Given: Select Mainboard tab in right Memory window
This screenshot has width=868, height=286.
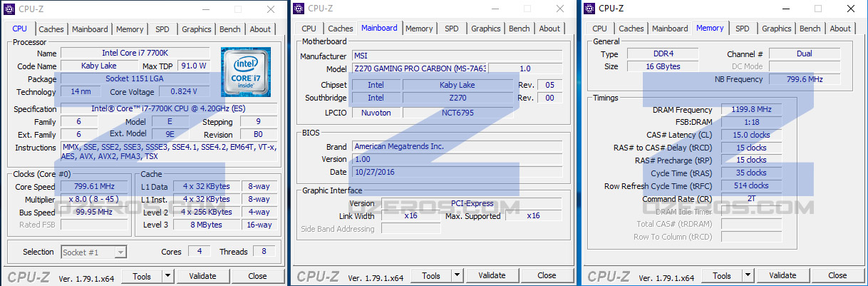Looking at the screenshot, I should click(x=670, y=29).
